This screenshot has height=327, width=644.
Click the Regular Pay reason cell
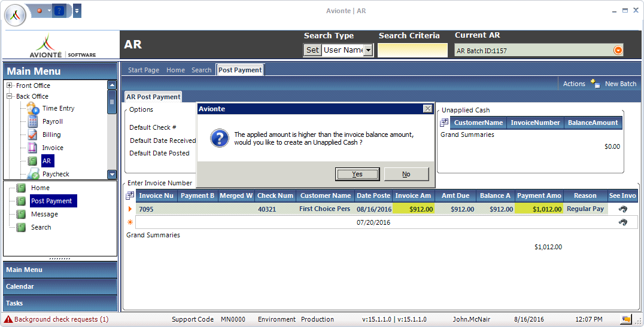point(585,209)
